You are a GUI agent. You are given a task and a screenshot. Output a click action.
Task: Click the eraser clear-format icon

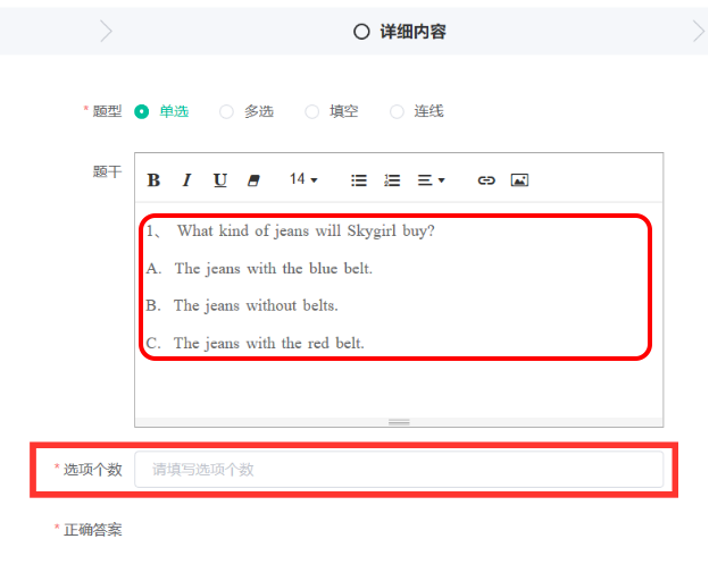253,181
